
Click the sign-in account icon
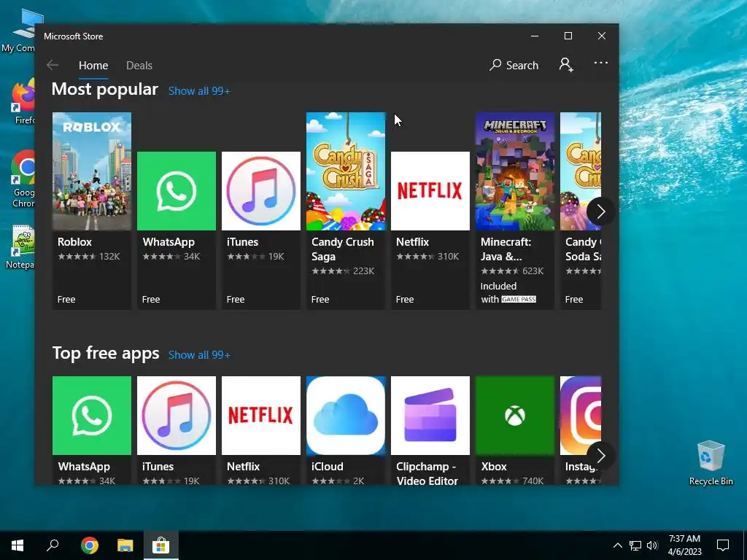(566, 65)
